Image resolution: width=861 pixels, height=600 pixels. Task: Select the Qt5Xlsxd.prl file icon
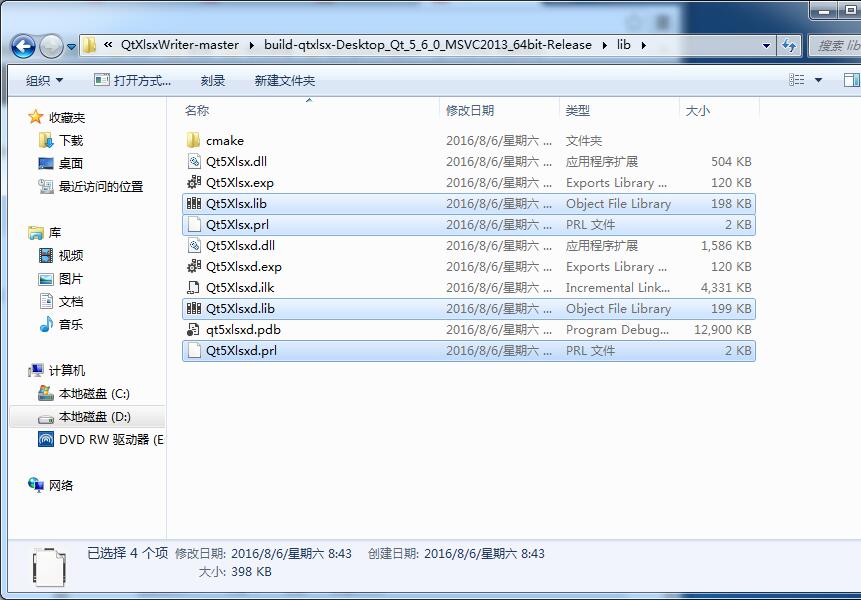pyautogui.click(x=194, y=350)
